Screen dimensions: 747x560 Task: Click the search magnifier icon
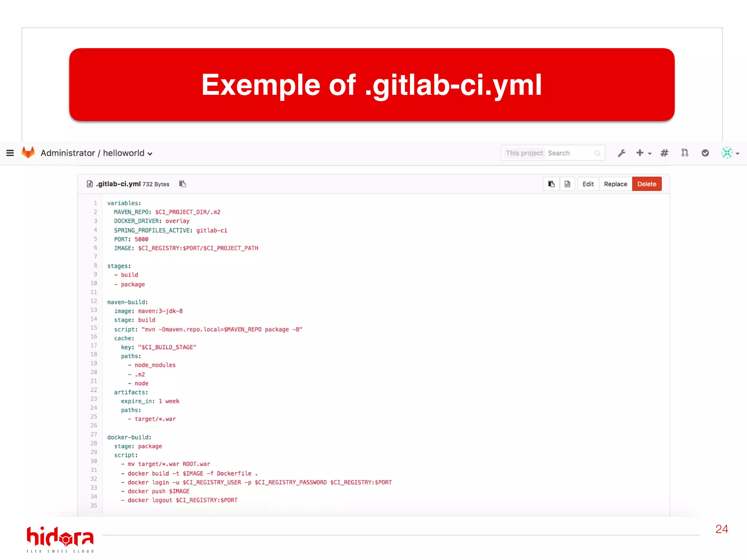coord(597,153)
